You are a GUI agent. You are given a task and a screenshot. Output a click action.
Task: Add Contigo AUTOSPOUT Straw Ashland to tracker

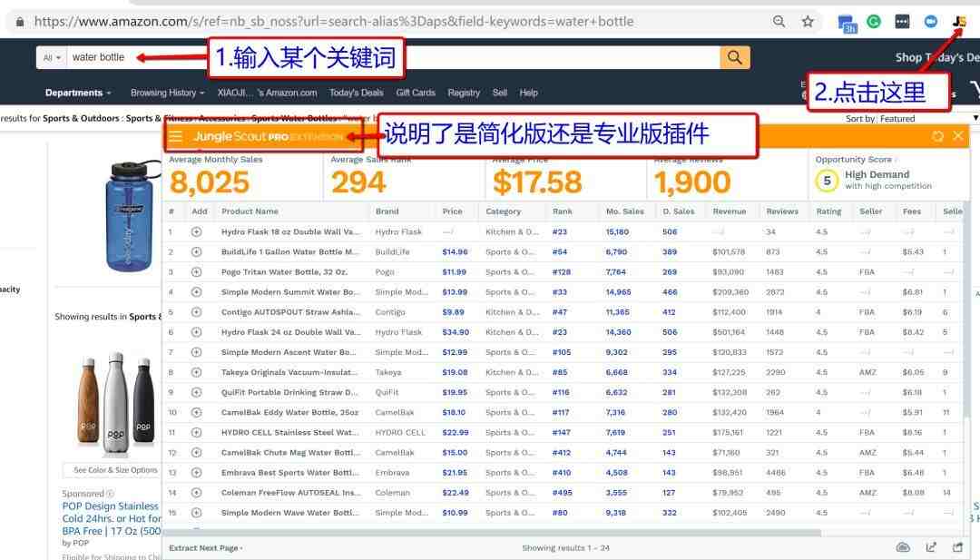[196, 312]
